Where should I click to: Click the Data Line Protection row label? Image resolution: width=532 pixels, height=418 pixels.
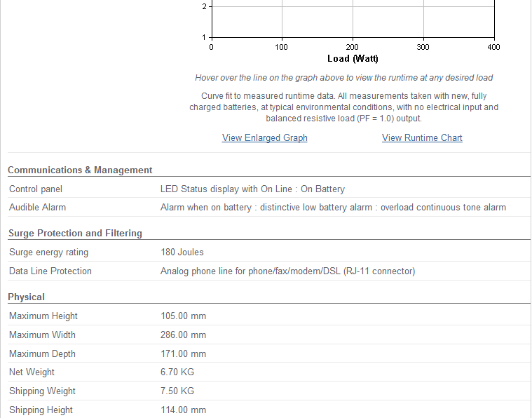(x=50, y=271)
